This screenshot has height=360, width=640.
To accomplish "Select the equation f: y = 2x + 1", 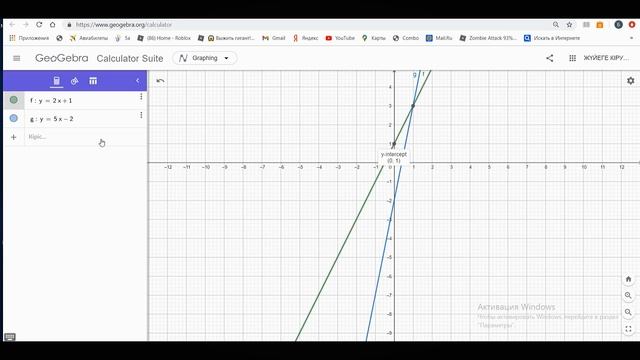I will coord(51,100).
